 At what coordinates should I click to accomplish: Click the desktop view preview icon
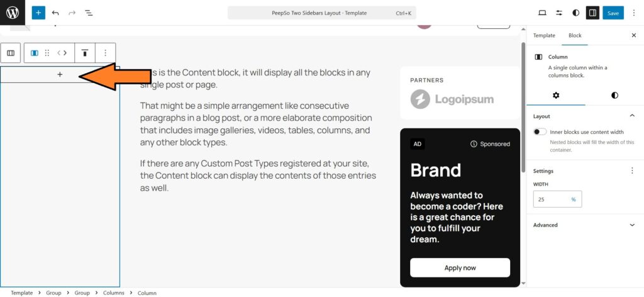(543, 13)
